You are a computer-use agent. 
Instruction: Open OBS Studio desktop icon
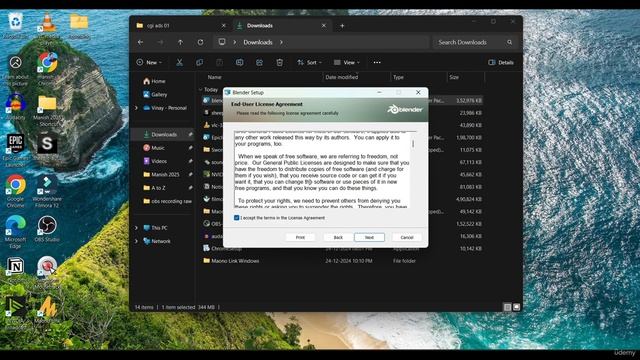pyautogui.click(x=47, y=229)
